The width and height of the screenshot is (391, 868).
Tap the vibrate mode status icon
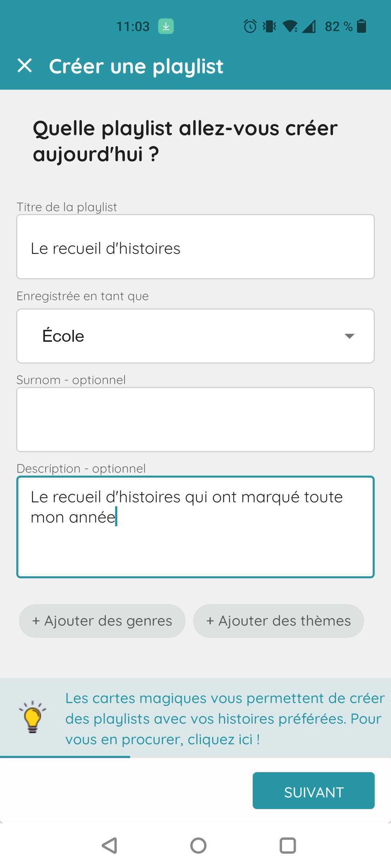point(269,26)
